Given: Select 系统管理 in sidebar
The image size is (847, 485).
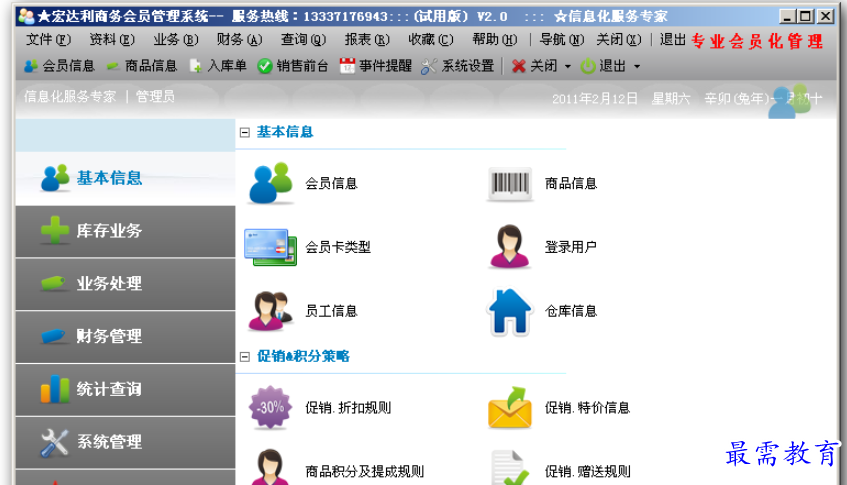Looking at the screenshot, I should (x=125, y=442).
